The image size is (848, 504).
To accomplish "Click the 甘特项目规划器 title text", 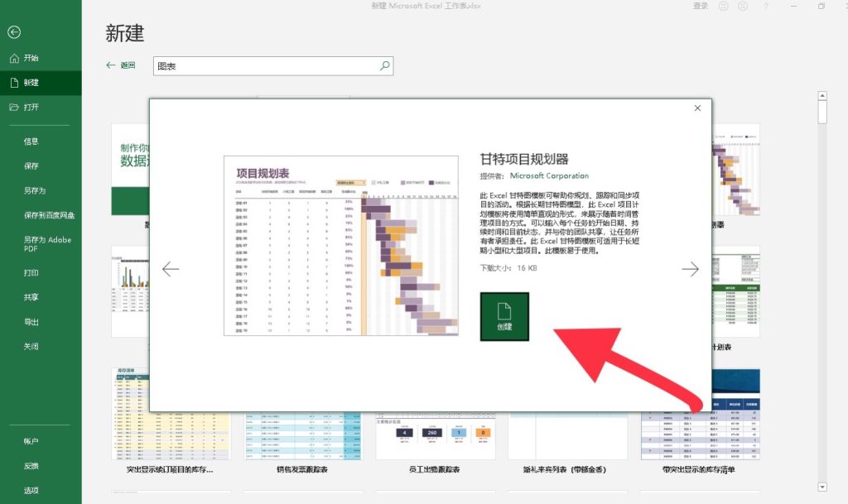I will 524,160.
